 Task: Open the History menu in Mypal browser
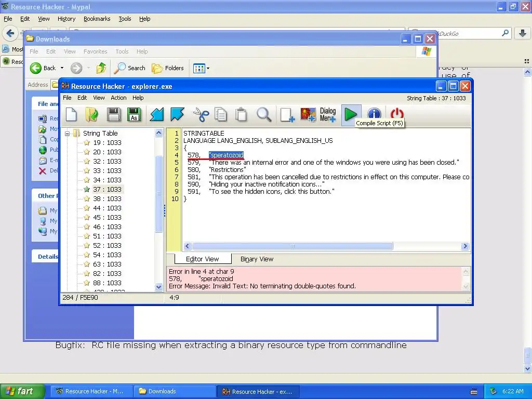[x=66, y=19]
